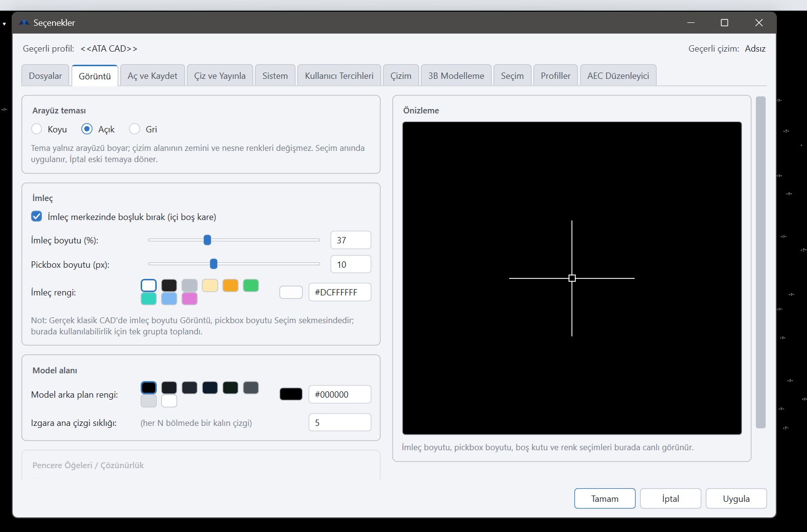Click the Tamam button

tap(605, 498)
